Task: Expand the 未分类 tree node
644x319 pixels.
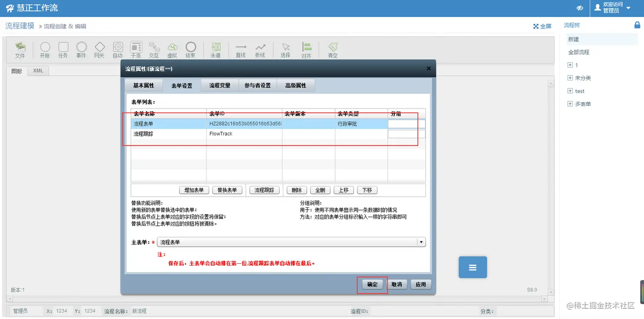Action: [x=570, y=78]
